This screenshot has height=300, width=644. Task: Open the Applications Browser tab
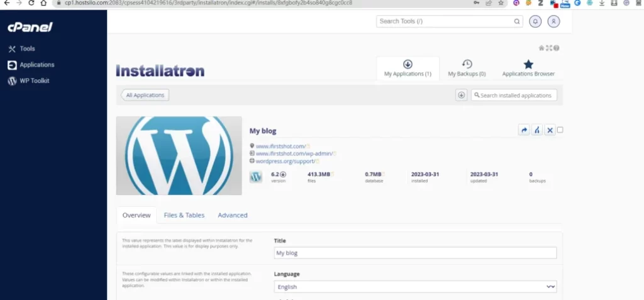(x=528, y=68)
